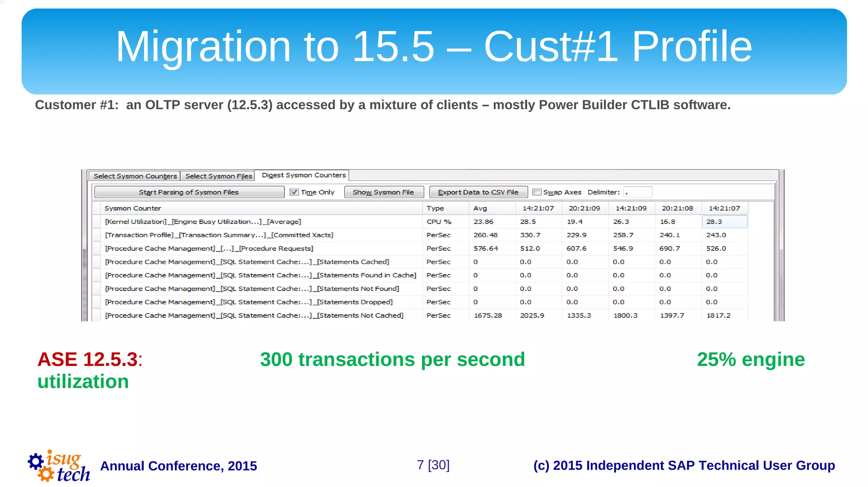Switch to Select Sysmon Counters tab

(135, 176)
